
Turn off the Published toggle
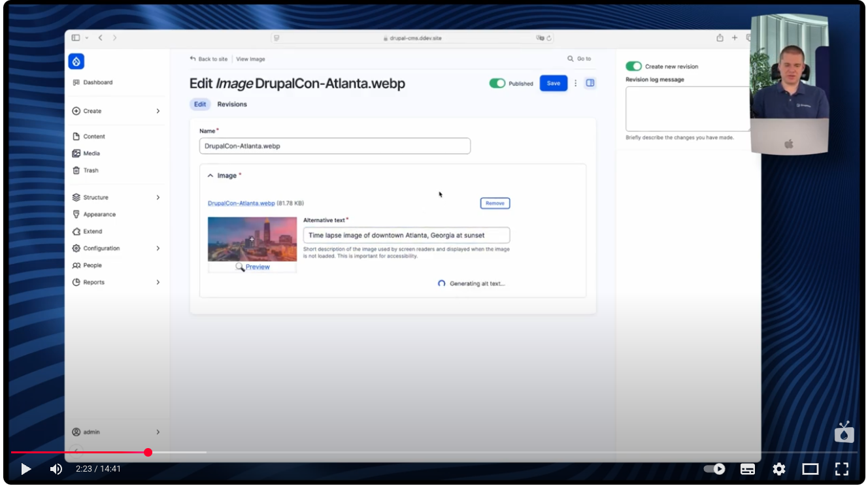click(497, 83)
